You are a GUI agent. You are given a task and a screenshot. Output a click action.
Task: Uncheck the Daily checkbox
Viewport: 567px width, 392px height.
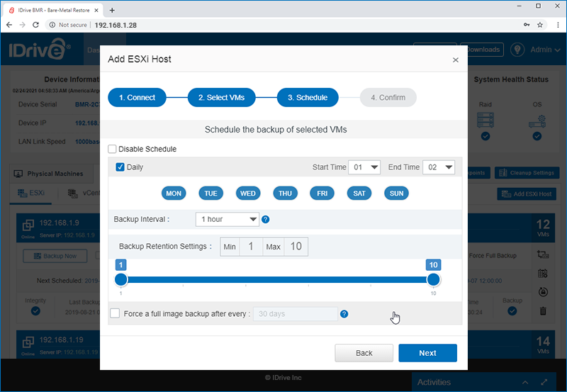click(120, 167)
